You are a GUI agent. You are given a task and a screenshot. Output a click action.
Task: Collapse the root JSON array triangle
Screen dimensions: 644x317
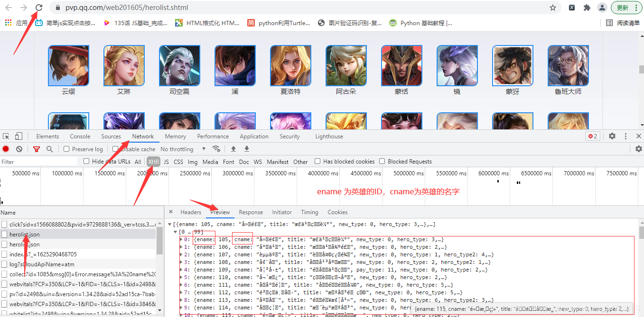pyautogui.click(x=170, y=224)
